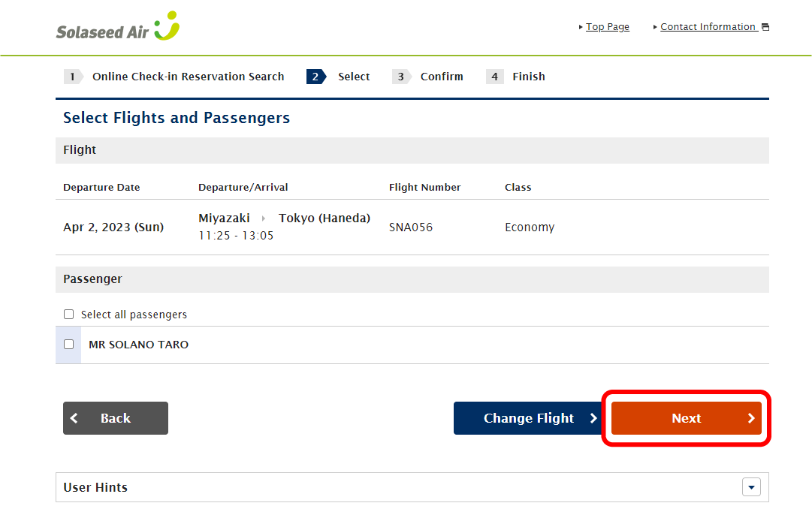Tick the Select all passengers checkbox
Image resolution: width=812 pixels, height=506 pixels.
tap(69, 315)
